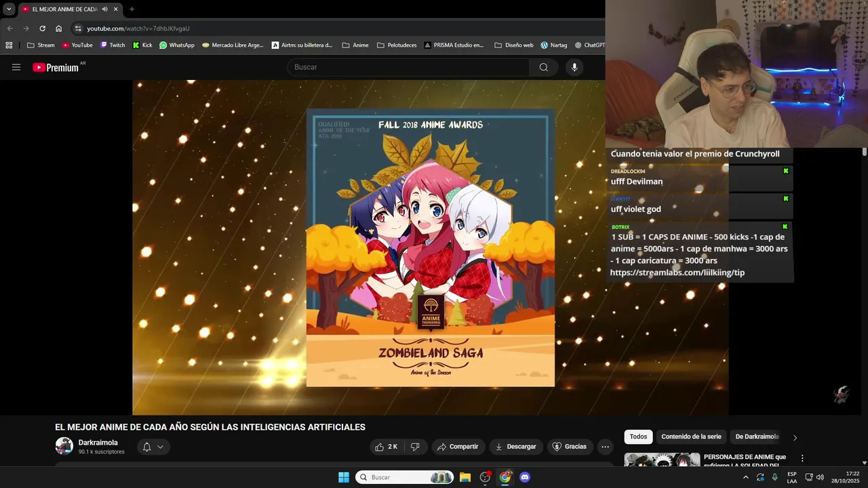Open the Personajes de Anime video title

[x=745, y=461]
